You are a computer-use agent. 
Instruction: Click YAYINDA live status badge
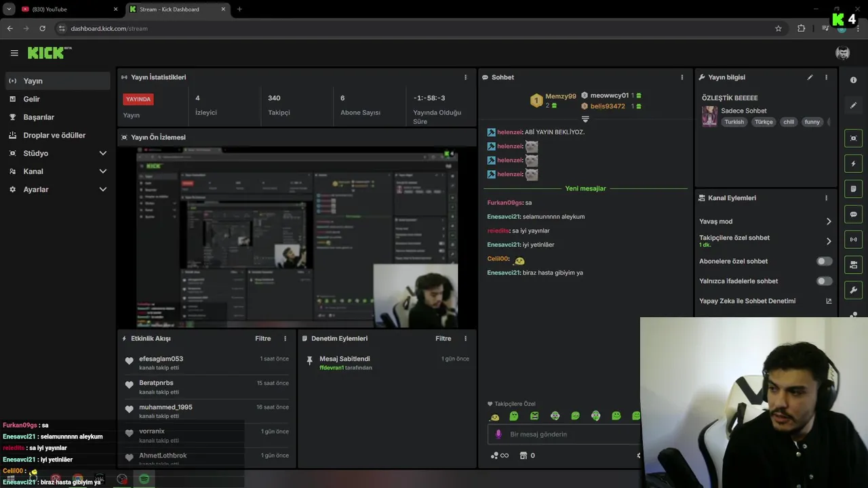pyautogui.click(x=138, y=99)
